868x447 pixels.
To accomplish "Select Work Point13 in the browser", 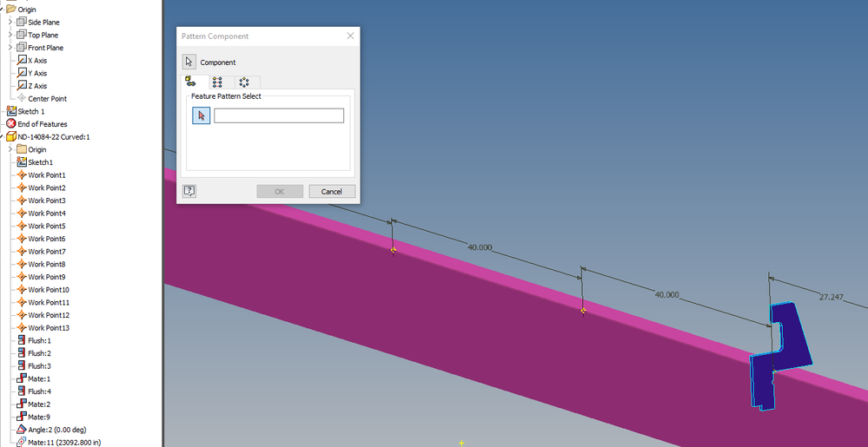I will pyautogui.click(x=49, y=327).
